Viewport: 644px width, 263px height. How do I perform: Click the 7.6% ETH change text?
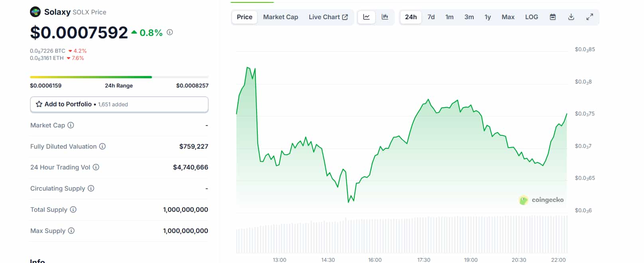(x=78, y=58)
